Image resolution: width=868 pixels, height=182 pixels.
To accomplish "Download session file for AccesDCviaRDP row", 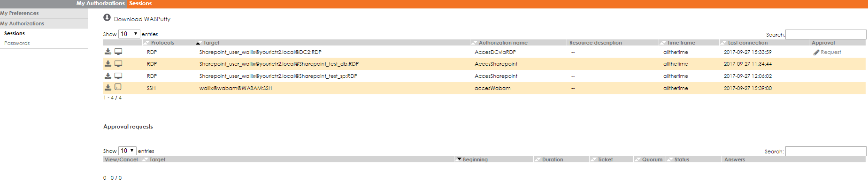I will 108,52.
